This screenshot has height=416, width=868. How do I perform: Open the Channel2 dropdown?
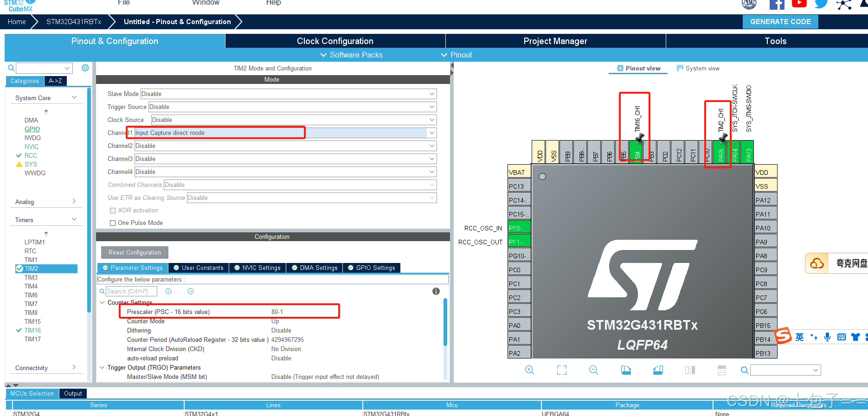click(x=286, y=146)
